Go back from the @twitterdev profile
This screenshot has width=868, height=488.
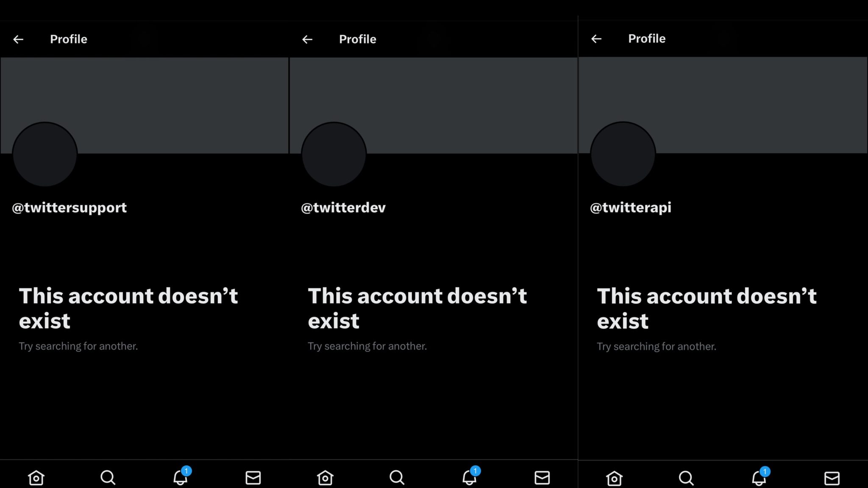[x=307, y=39]
